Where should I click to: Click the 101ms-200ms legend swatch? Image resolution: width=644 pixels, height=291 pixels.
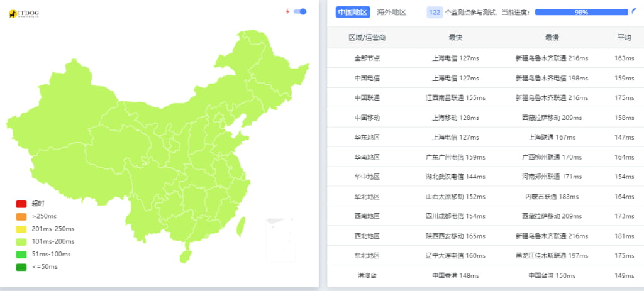point(21,241)
